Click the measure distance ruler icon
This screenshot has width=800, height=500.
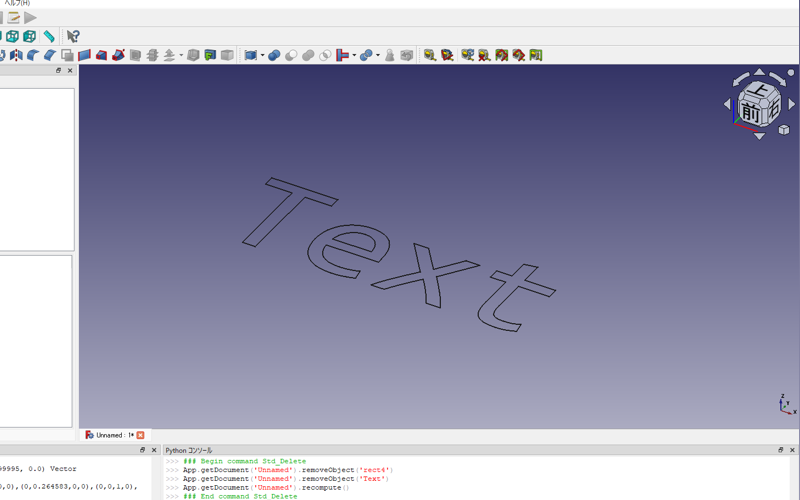pyautogui.click(x=49, y=37)
